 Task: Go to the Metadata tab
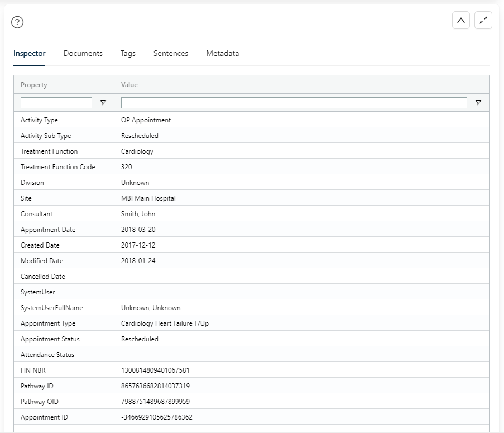(x=222, y=54)
